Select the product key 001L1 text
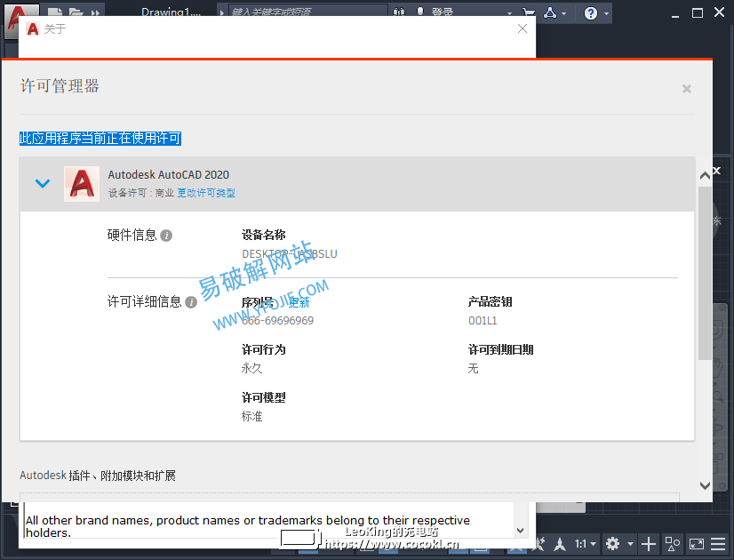This screenshot has height=560, width=734. (x=483, y=321)
